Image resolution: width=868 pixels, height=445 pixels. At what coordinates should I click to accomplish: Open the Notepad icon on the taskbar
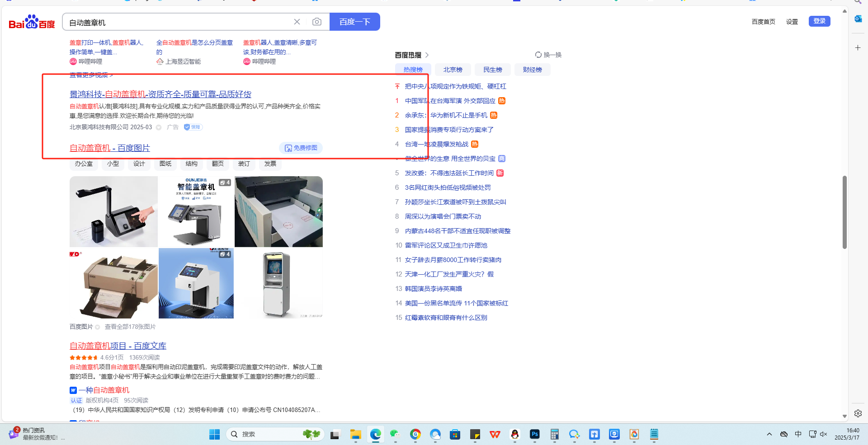[654, 435]
